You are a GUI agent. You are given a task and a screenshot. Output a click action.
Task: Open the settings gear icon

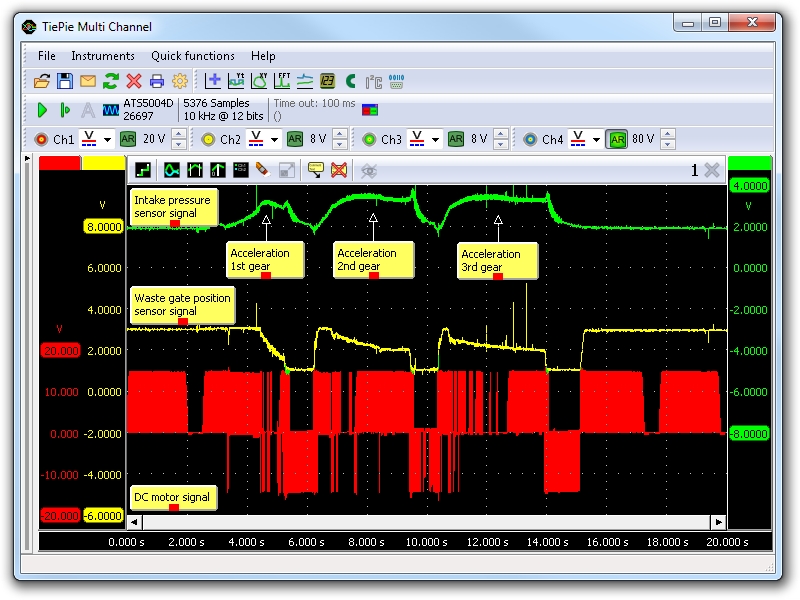coord(180,81)
